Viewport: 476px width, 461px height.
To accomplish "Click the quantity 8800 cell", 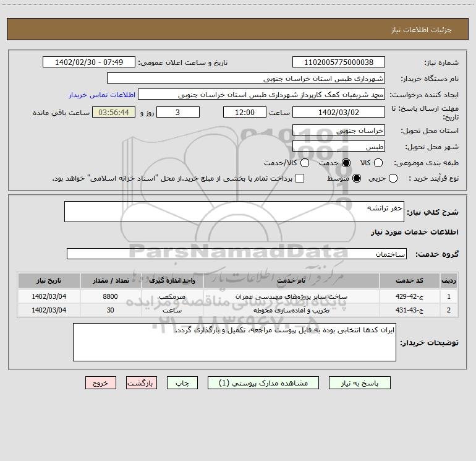I will coord(111,296).
